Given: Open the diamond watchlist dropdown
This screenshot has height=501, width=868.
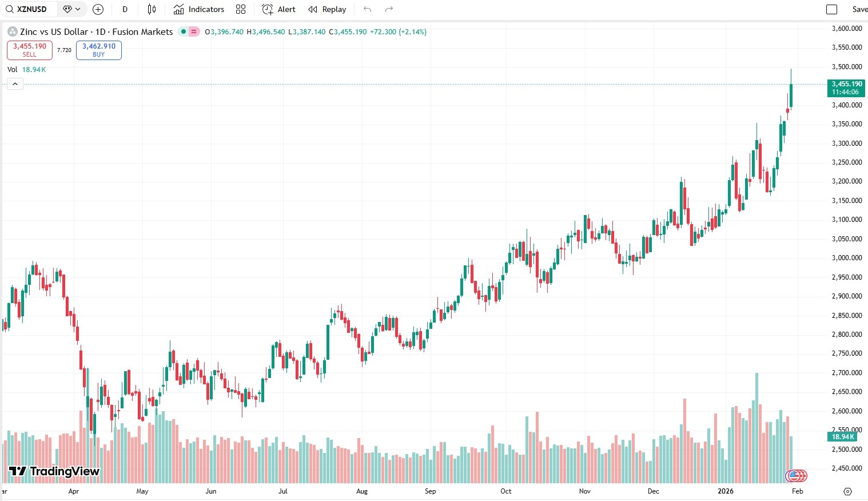Looking at the screenshot, I should 72,9.
